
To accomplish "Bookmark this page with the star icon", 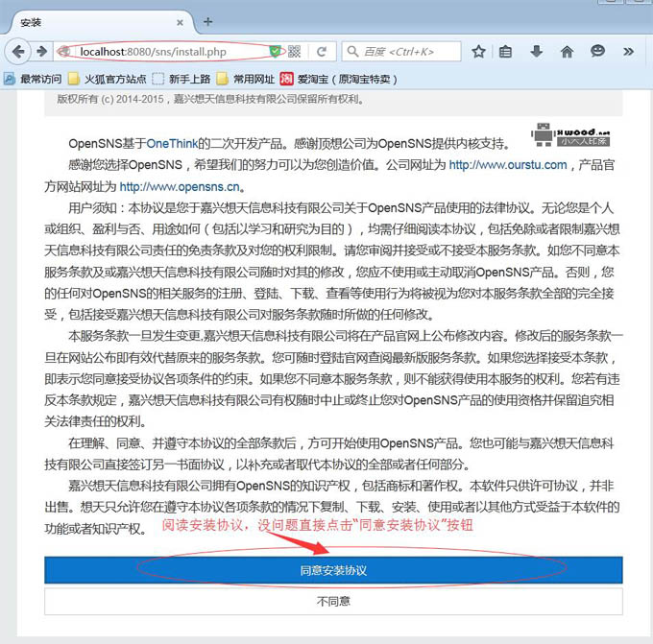I will [x=478, y=52].
